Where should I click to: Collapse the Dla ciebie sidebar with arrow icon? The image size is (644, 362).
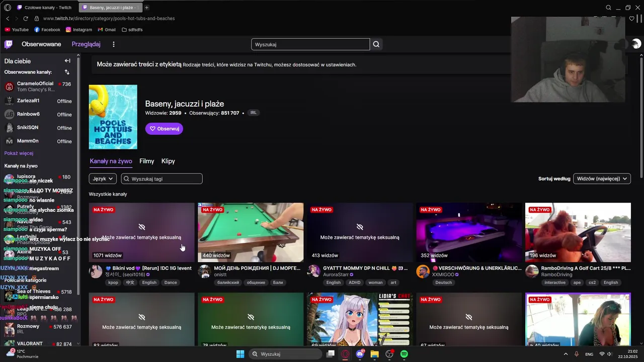click(67, 61)
